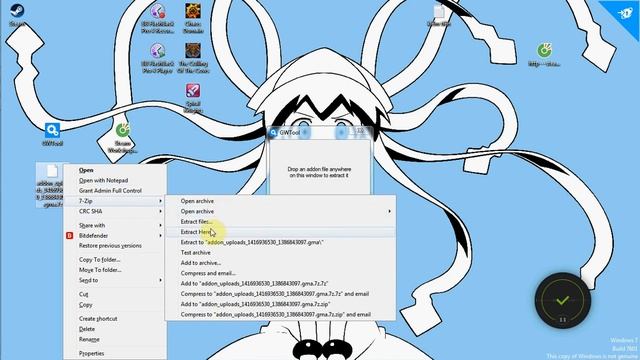Screen dimensions: 640x360
Task: Choose Restore previous versions
Action: coord(110,246)
